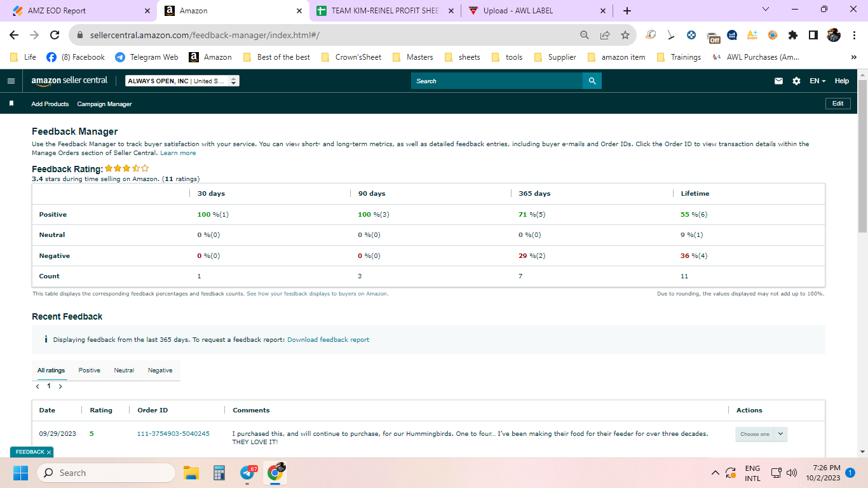Show hidden system tray icons

(715, 473)
